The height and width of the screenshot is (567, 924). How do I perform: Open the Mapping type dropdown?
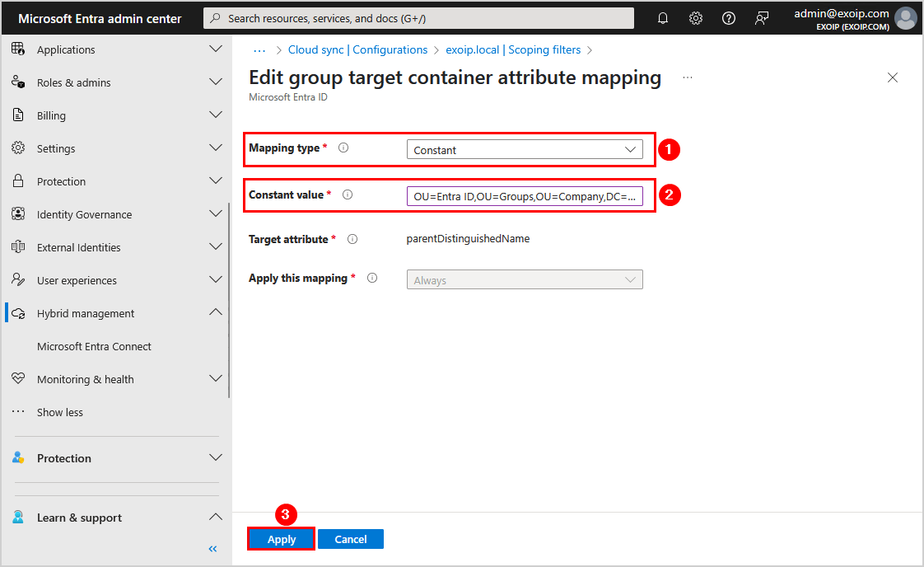(x=525, y=150)
